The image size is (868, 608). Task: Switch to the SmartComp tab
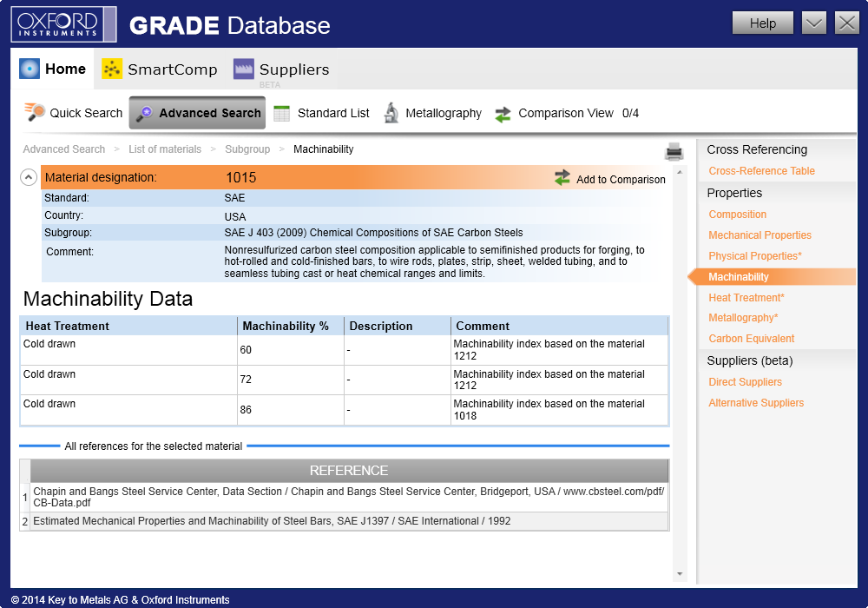[x=160, y=69]
